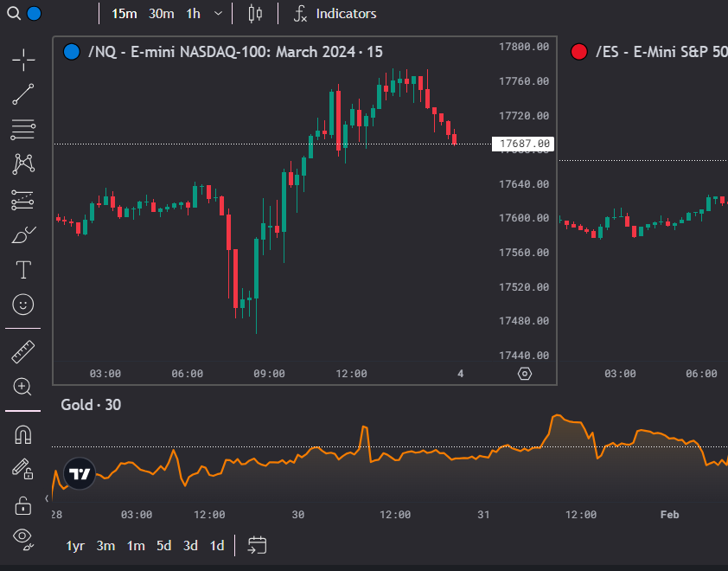This screenshot has height=571, width=728.
Task: Click 09:00 on /NQ time axis
Action: tap(269, 374)
